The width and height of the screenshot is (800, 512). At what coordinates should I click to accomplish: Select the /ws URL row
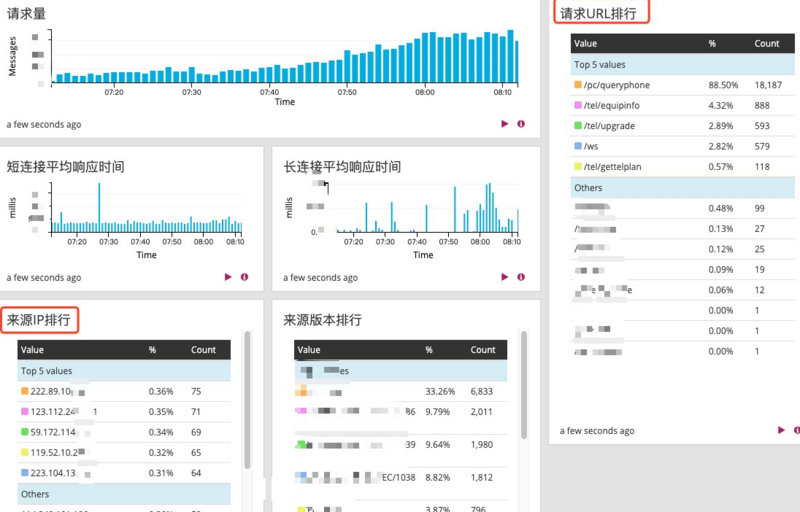click(683, 146)
